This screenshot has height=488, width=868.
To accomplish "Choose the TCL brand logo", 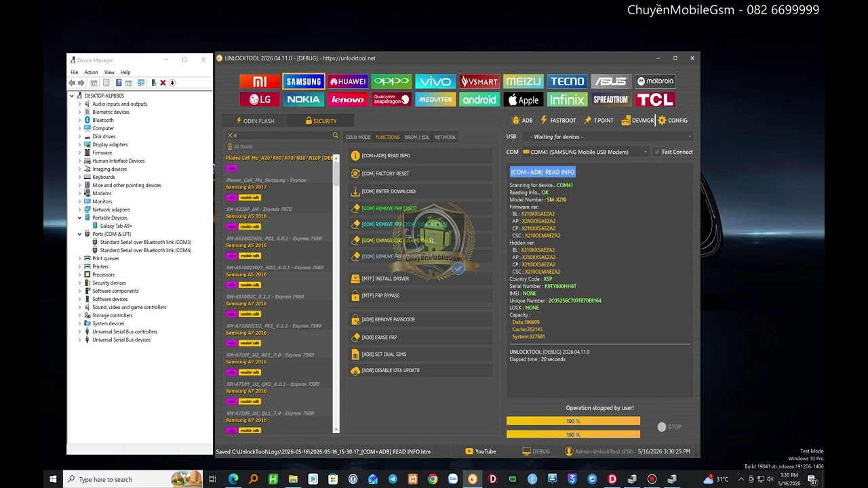I will pyautogui.click(x=655, y=100).
